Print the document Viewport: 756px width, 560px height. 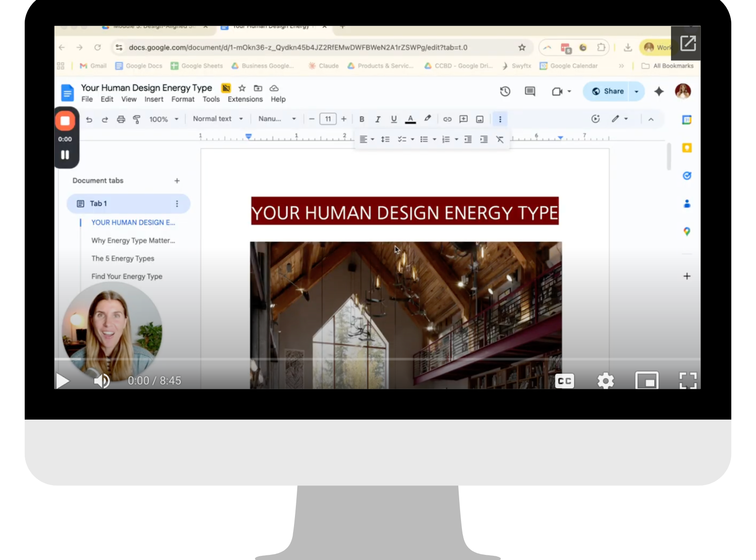[x=121, y=119]
